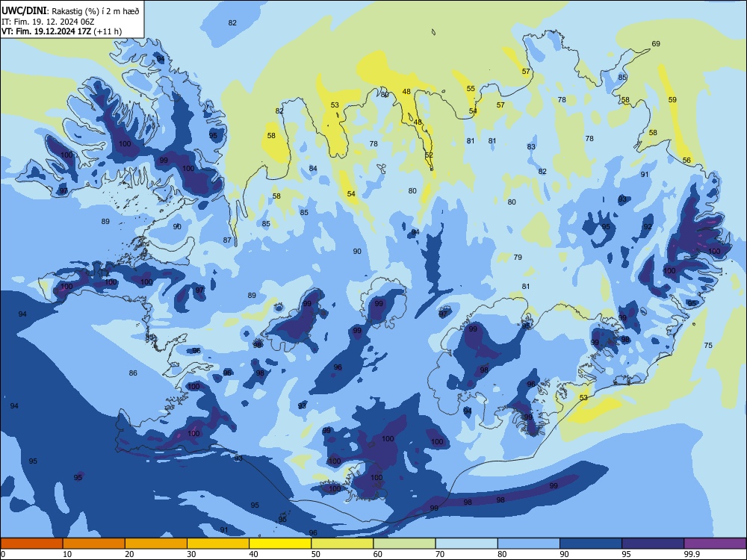Click the 'UWC/DINI' title text
This screenshot has width=747, height=560.
(24, 11)
